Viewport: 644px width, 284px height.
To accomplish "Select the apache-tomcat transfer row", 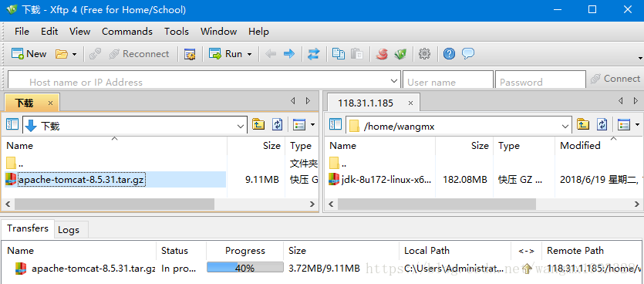I will [x=322, y=269].
